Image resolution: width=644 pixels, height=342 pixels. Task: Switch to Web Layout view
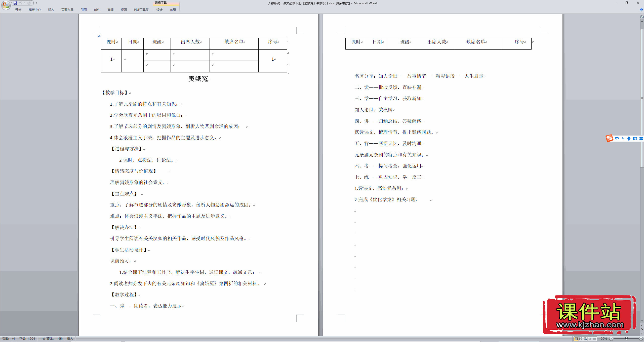585,339
